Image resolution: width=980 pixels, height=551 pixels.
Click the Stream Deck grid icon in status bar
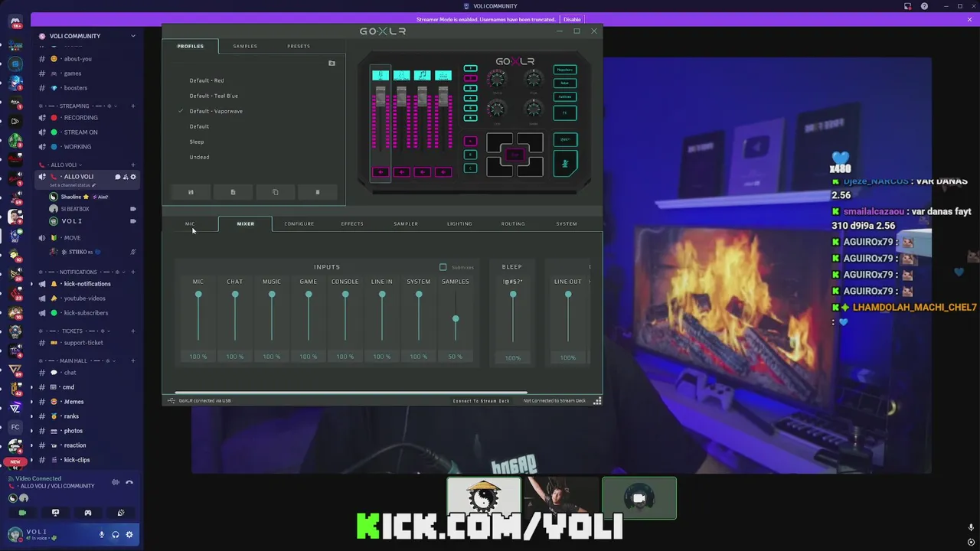click(x=597, y=400)
